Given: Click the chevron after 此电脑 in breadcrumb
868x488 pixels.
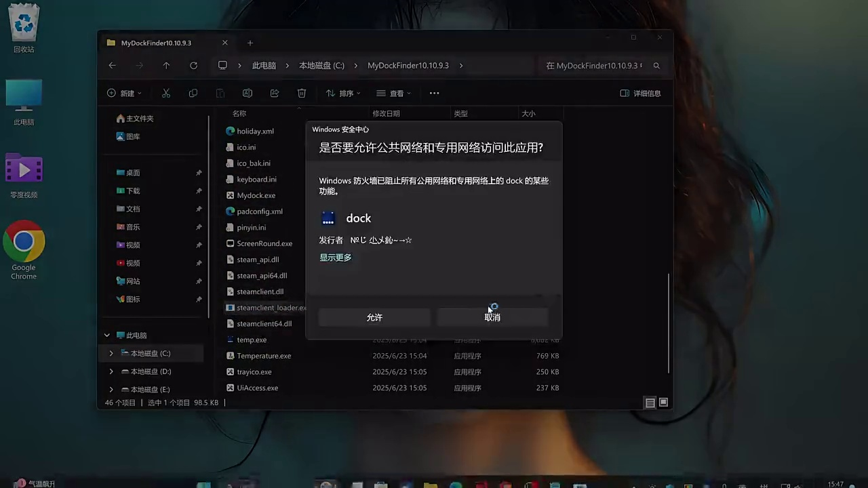Looking at the screenshot, I should coord(288,66).
